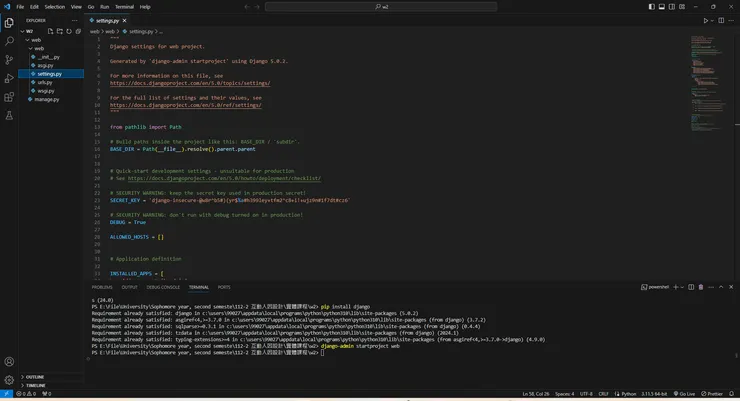This screenshot has height=401, width=740.
Task: Maximize the terminal panel with chevron up
Action: point(721,286)
